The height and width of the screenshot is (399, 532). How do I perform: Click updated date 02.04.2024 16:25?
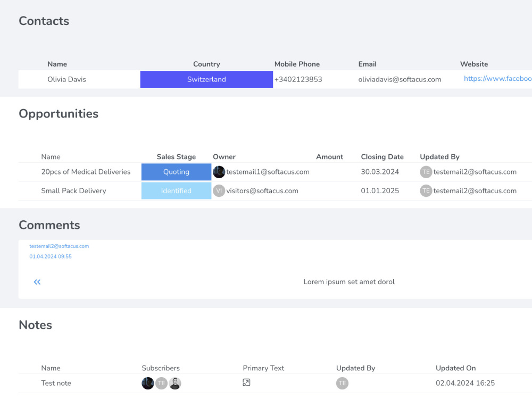465,384
